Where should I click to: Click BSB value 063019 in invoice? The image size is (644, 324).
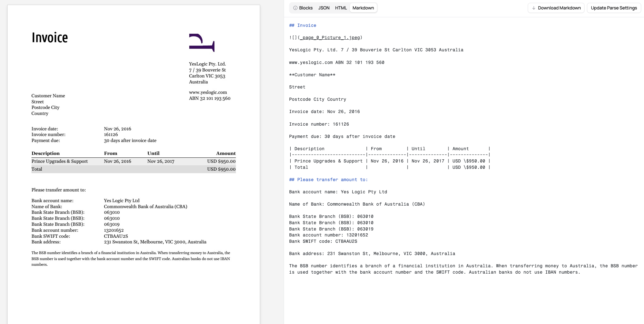[x=112, y=224]
